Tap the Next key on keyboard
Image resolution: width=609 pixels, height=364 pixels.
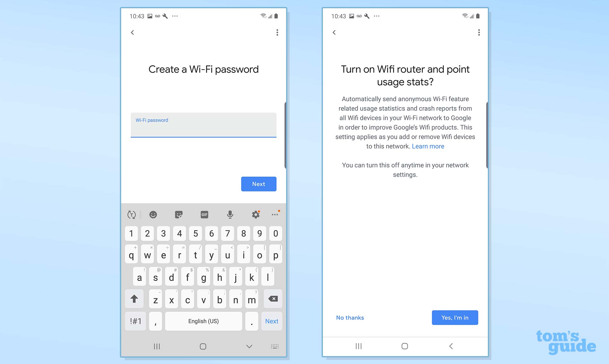click(x=271, y=321)
